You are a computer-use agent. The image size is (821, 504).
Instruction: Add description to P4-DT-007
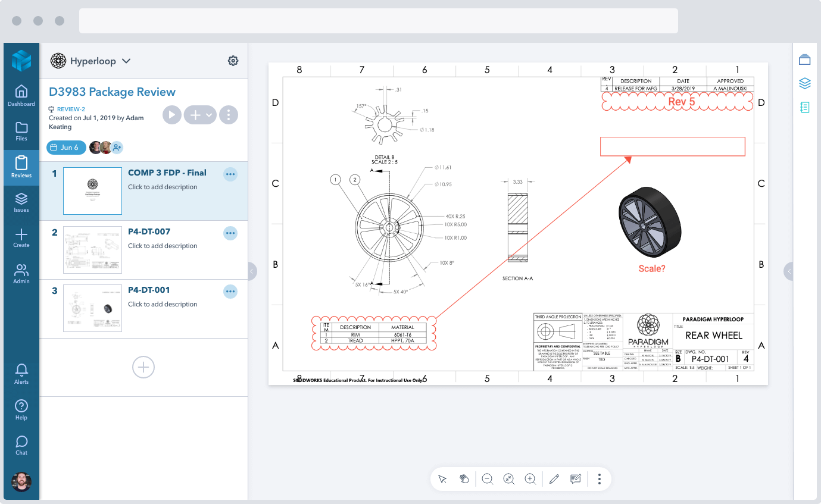(x=163, y=246)
